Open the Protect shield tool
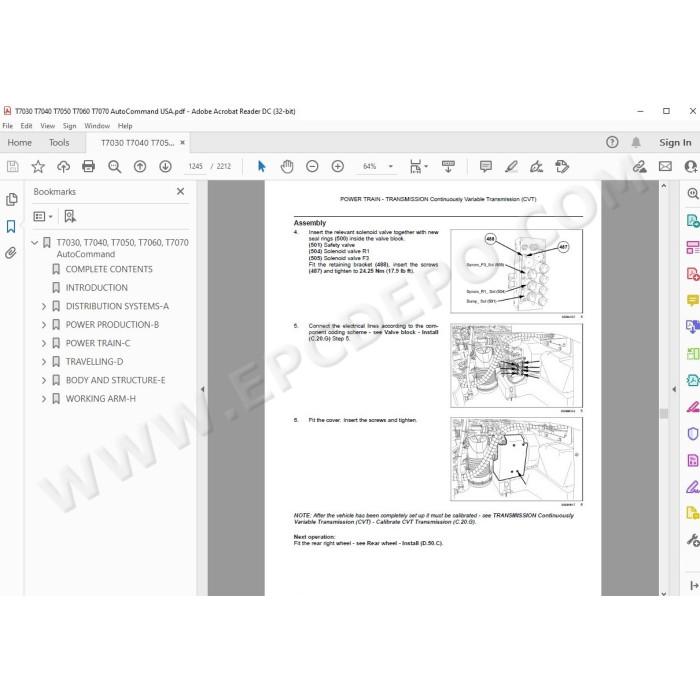The height and width of the screenshot is (700, 700). coord(692,433)
